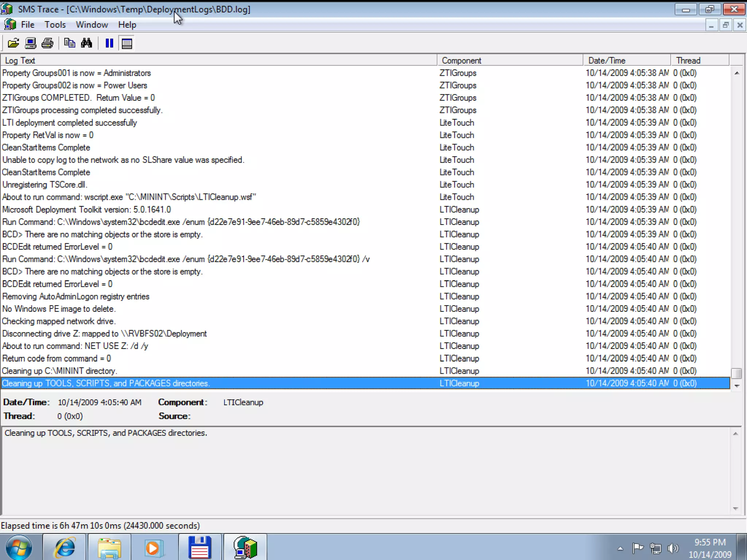Click the log list scrollbar thumb
The height and width of the screenshot is (560, 747).
[x=736, y=373]
